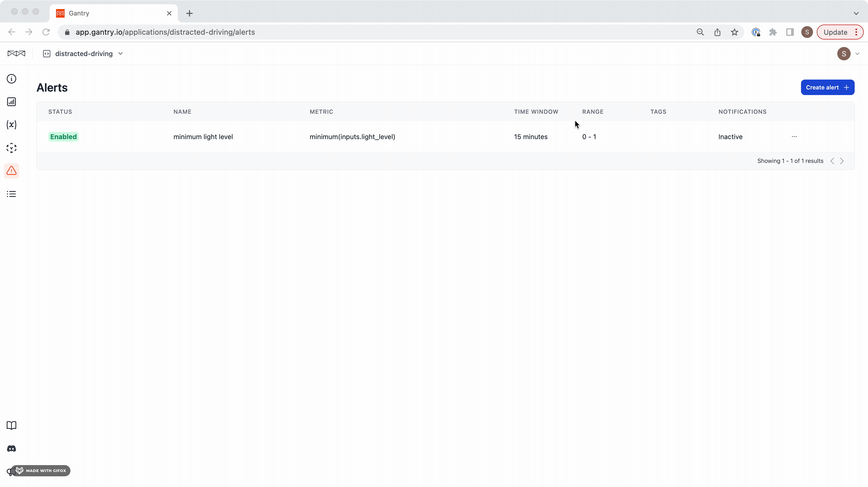
Task: Open the info overview sidebar icon
Action: point(11,79)
